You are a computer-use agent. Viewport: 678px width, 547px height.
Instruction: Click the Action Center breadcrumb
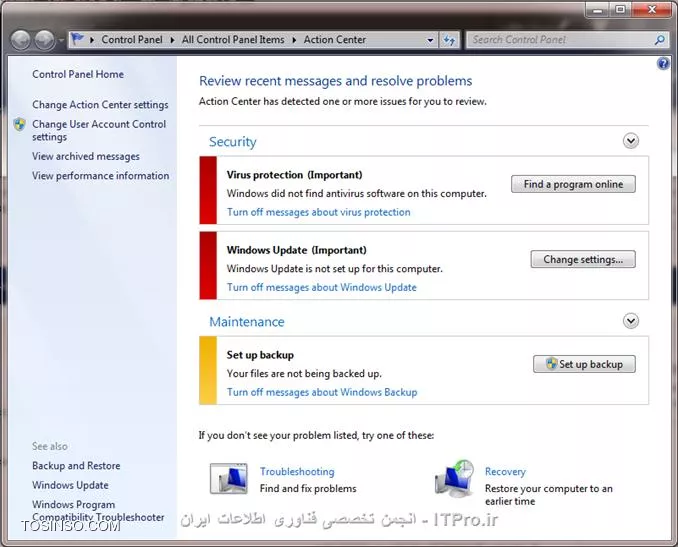335,40
